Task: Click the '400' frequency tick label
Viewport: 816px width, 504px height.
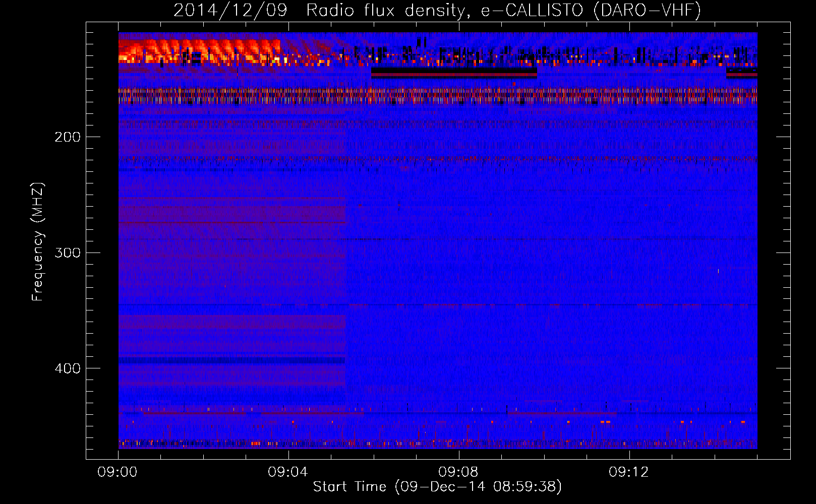Action: pyautogui.click(x=68, y=368)
